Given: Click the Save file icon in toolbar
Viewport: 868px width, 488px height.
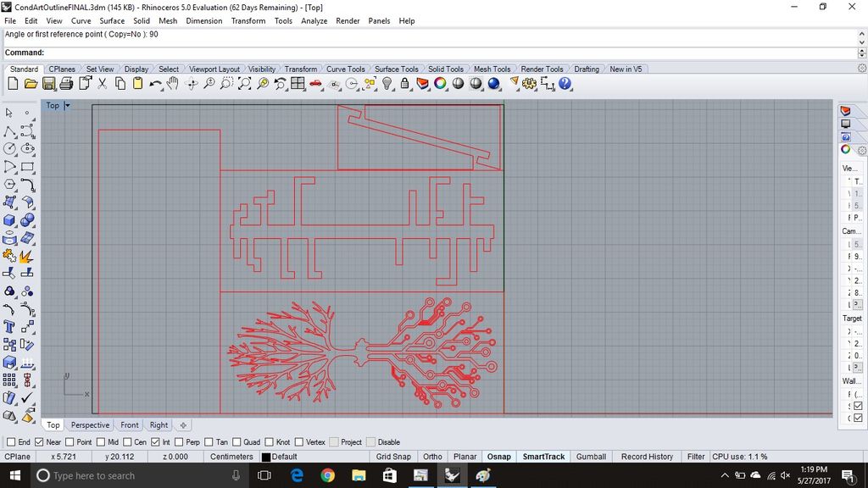Looking at the screenshot, I should pos(48,84).
